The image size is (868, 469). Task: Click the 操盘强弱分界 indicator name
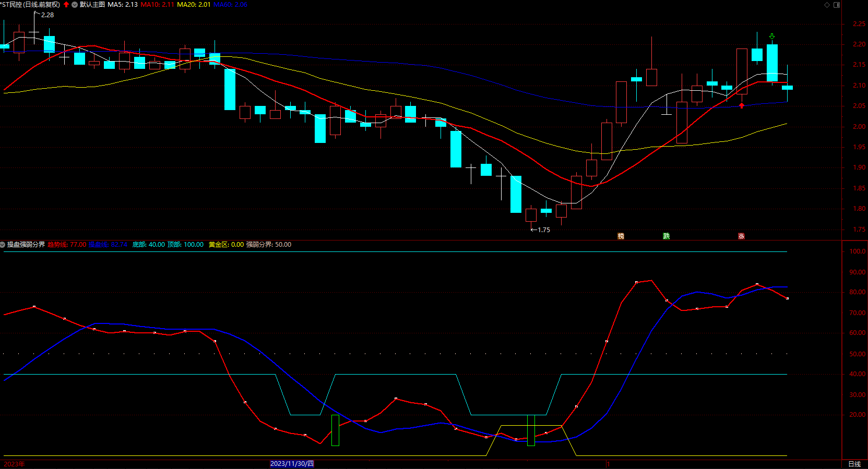pos(26,245)
